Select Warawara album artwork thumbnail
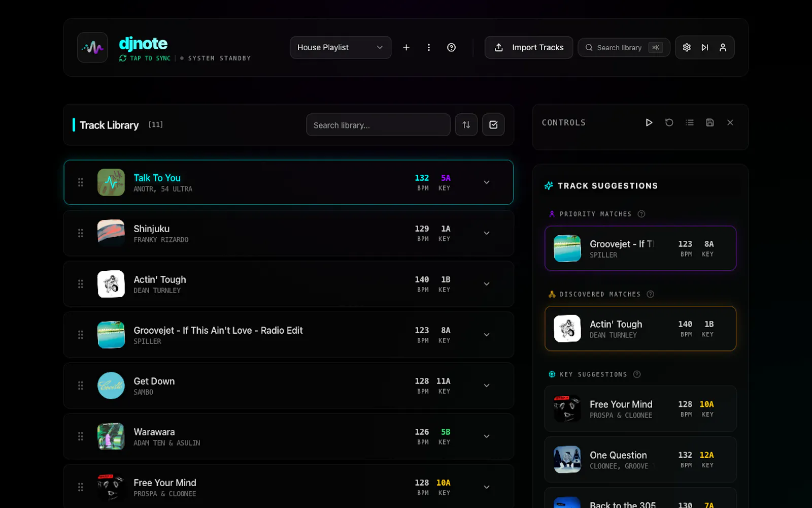This screenshot has width=812, height=508. tap(111, 436)
